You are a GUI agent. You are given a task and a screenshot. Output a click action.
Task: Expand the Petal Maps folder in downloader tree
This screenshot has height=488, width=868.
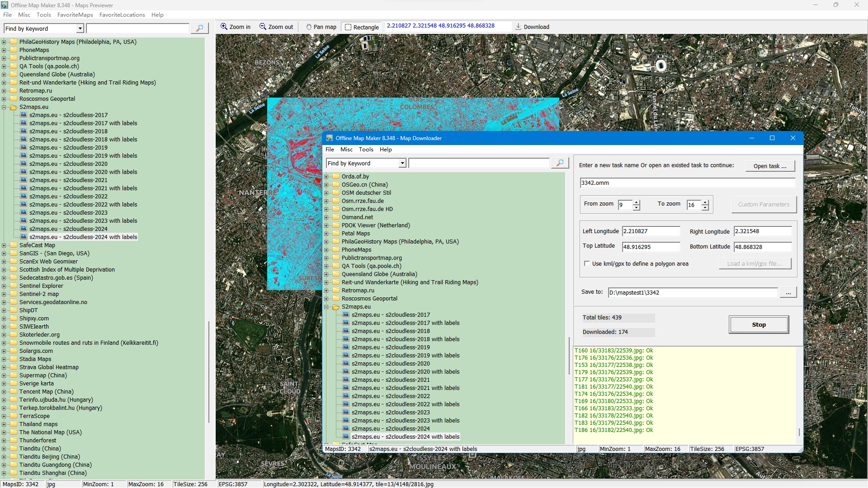pyautogui.click(x=326, y=234)
